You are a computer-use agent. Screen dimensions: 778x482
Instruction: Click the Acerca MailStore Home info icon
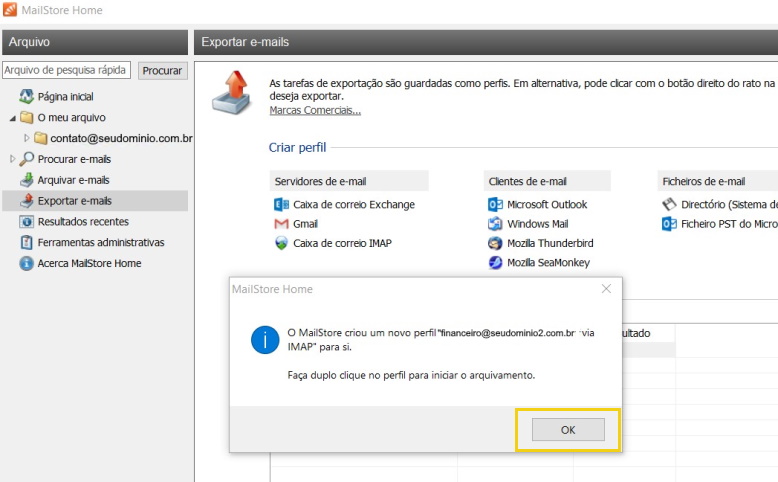tap(26, 263)
